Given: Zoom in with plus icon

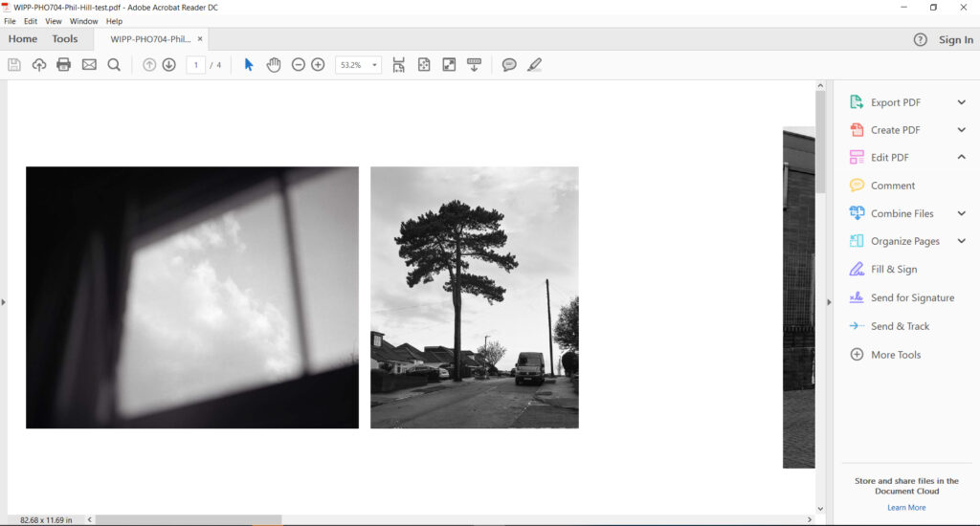Looking at the screenshot, I should pyautogui.click(x=318, y=64).
